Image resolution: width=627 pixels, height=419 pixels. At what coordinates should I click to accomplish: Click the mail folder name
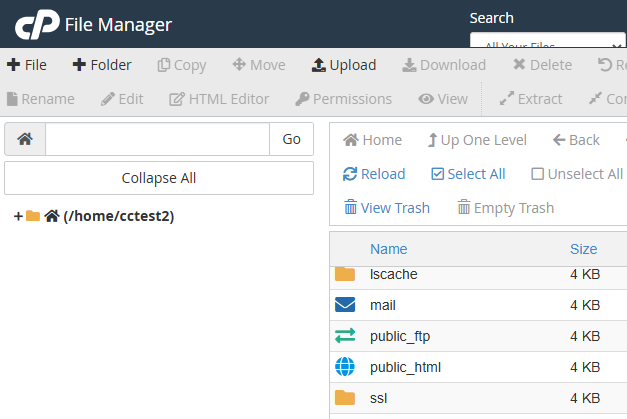pyautogui.click(x=383, y=305)
